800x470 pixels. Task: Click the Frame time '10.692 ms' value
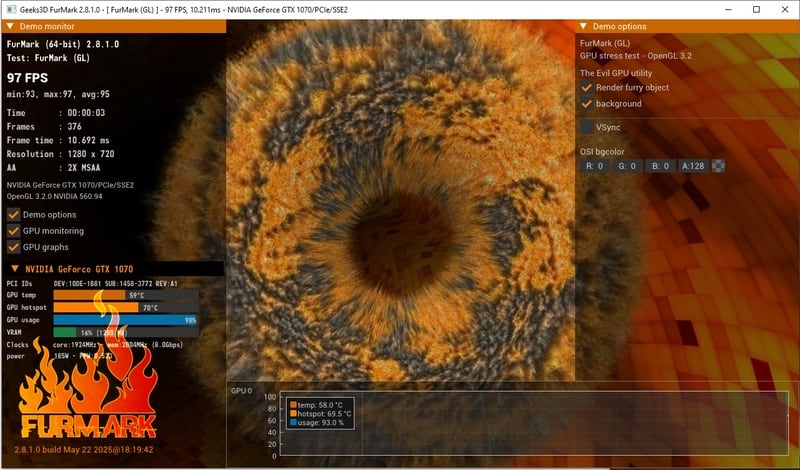point(88,140)
